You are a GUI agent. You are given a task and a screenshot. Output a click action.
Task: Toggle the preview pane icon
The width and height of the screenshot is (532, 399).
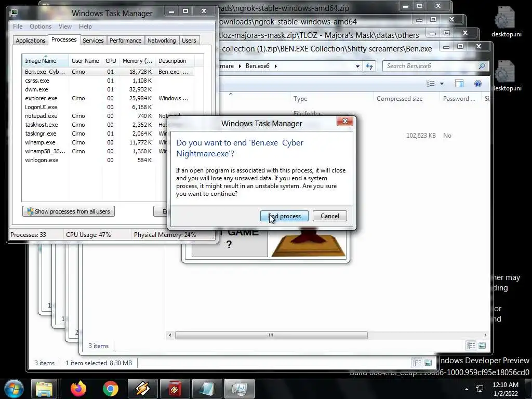(459, 84)
